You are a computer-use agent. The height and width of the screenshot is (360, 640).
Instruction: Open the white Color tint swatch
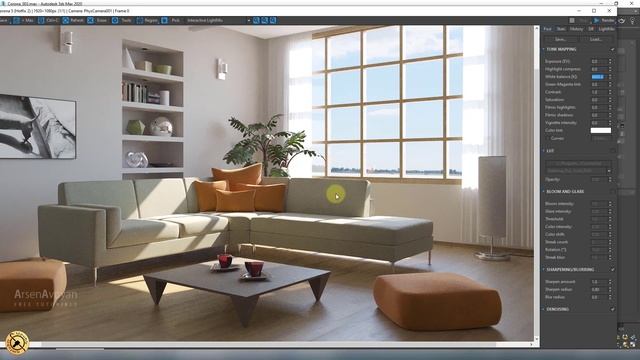click(x=601, y=131)
